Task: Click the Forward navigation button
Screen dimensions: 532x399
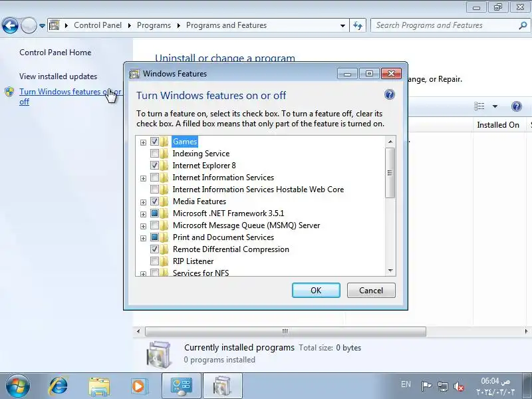Action: pos(29,26)
